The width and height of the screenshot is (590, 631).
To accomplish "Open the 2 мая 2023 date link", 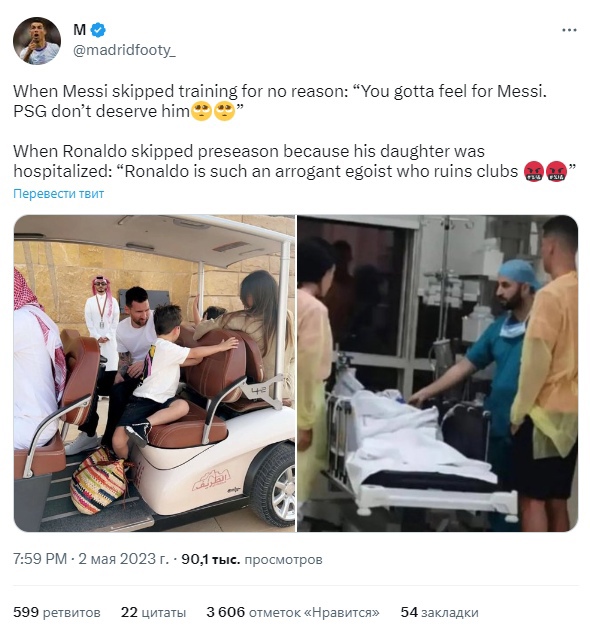I will [124, 559].
